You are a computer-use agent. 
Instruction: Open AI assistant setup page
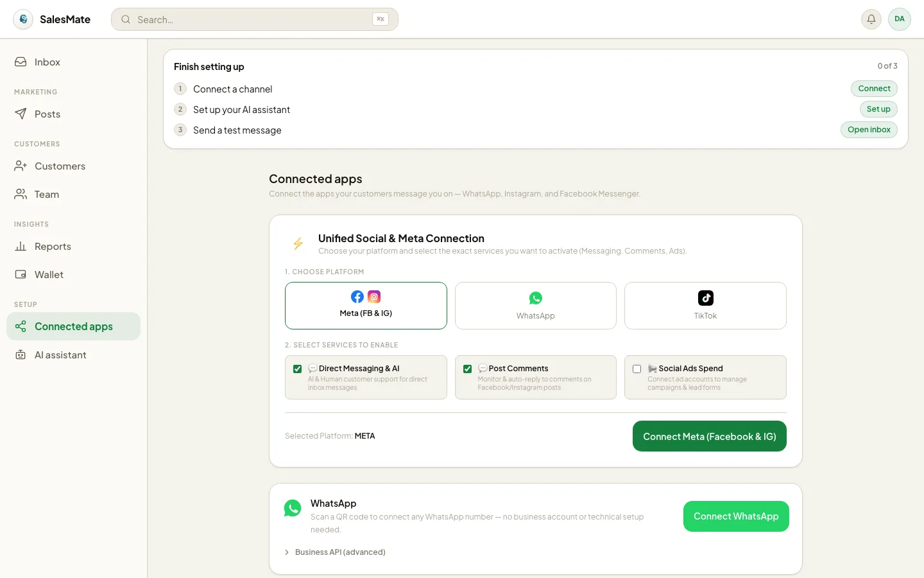point(73,355)
